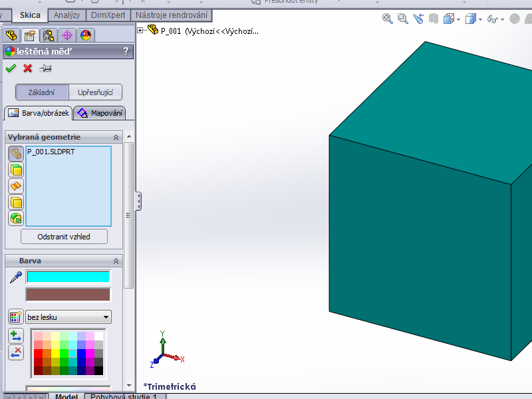Collapse the Vybraná geometrie section
This screenshot has height=399, width=532.
[116, 138]
